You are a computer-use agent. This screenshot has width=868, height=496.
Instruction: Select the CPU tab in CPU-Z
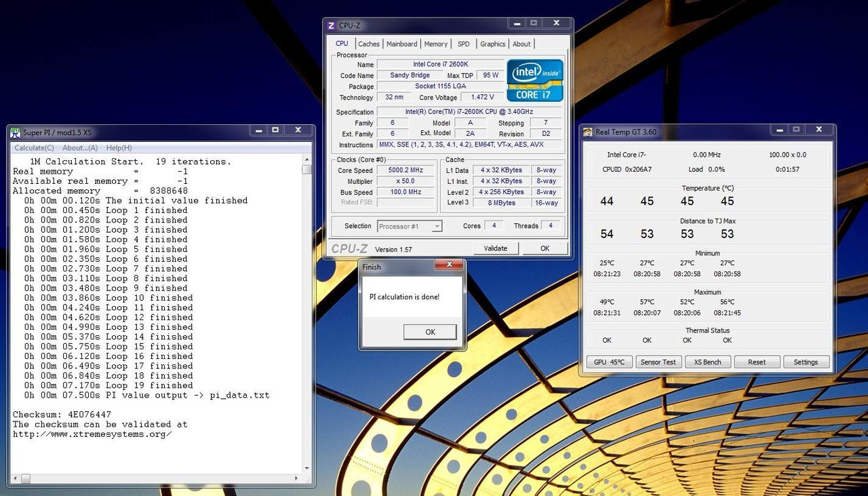pyautogui.click(x=342, y=43)
